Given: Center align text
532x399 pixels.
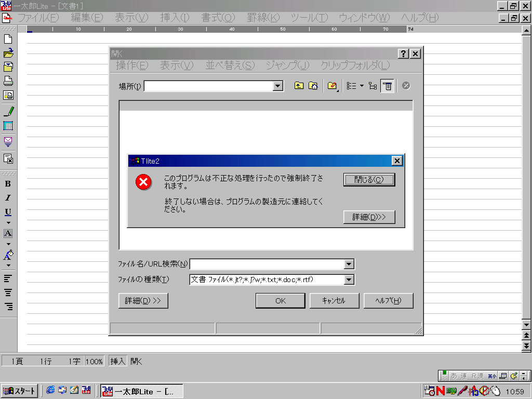Looking at the screenshot, I should pos(8,292).
